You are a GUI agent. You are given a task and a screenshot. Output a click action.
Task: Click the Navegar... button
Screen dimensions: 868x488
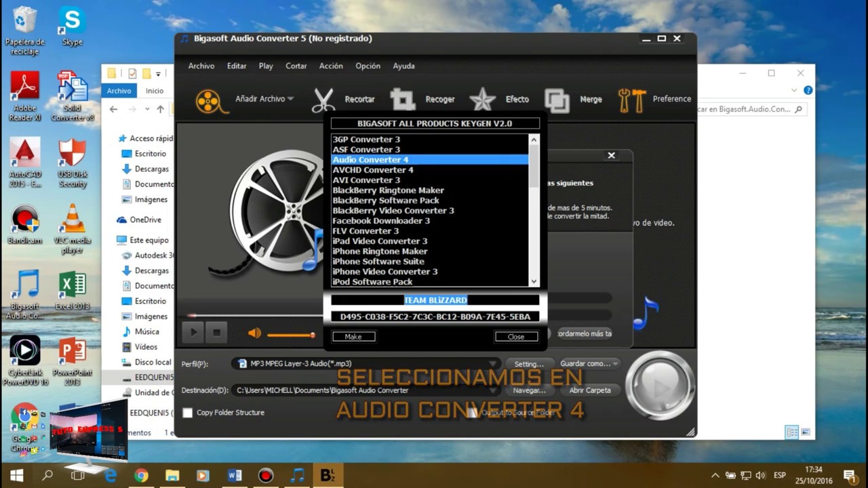(529, 390)
